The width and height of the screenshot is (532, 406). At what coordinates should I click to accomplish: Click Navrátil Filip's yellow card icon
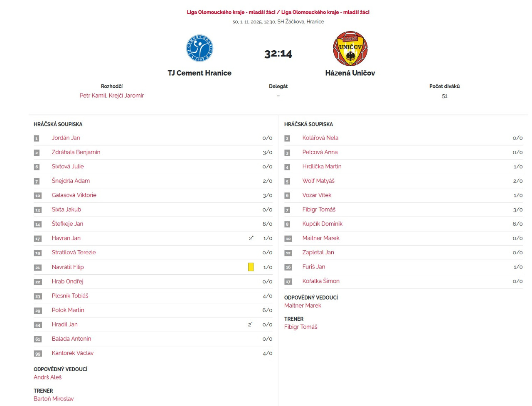point(251,267)
